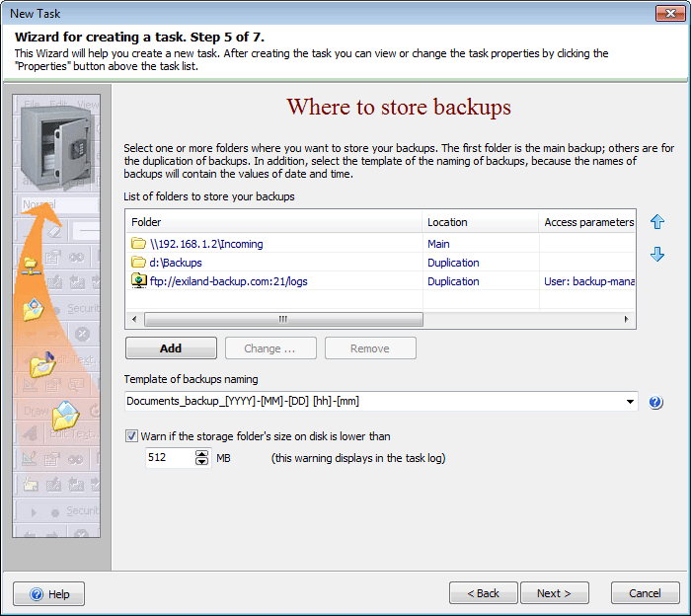Click the FTP icon next to exiland-backup.com
This screenshot has height=616, width=691.
tap(139, 280)
